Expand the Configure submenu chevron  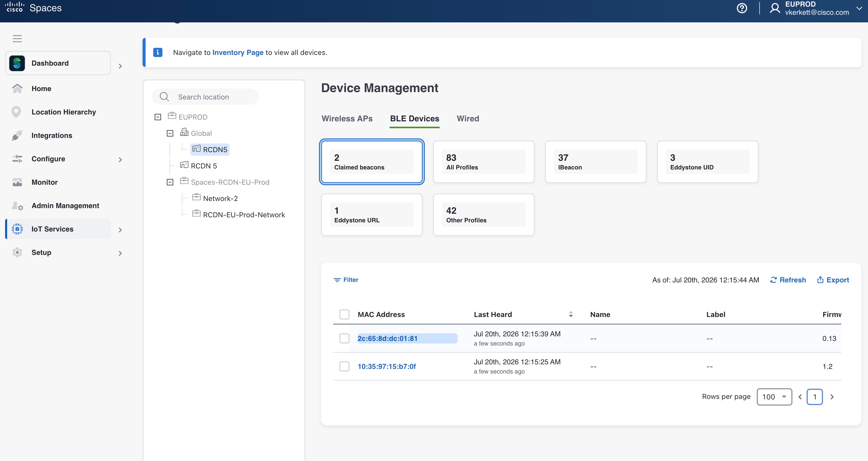pyautogui.click(x=120, y=160)
